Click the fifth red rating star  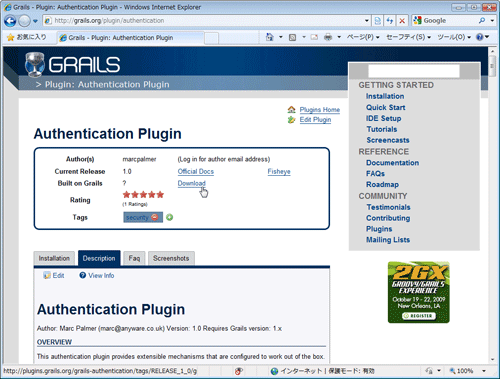point(160,195)
